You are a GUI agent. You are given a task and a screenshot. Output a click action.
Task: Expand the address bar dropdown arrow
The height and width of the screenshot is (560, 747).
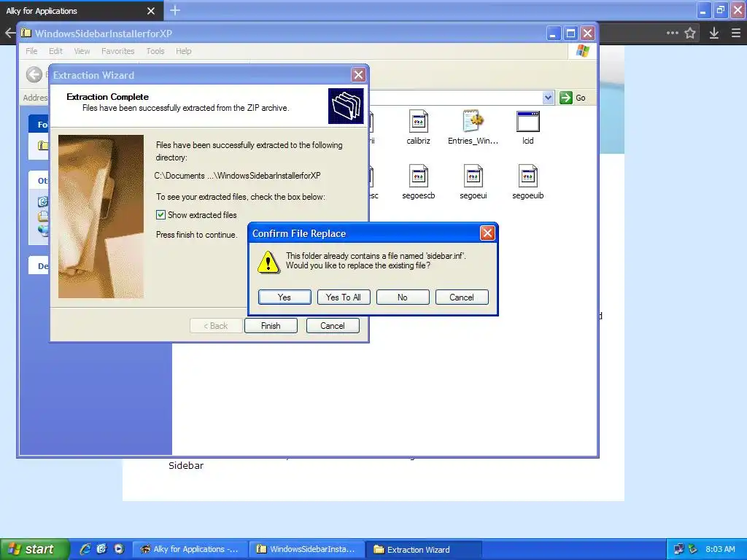coord(548,98)
